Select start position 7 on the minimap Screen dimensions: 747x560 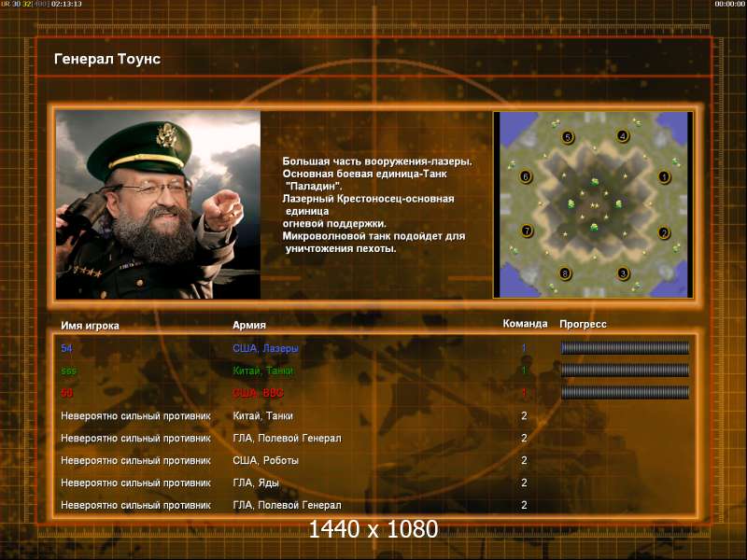[527, 231]
